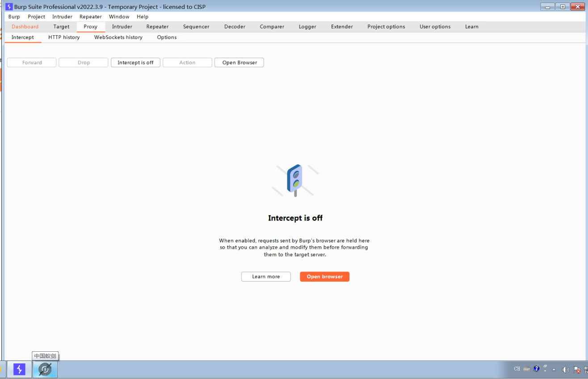588x379 pixels.
Task: Click the Burp lightning logo in title bar
Action: click(8, 7)
